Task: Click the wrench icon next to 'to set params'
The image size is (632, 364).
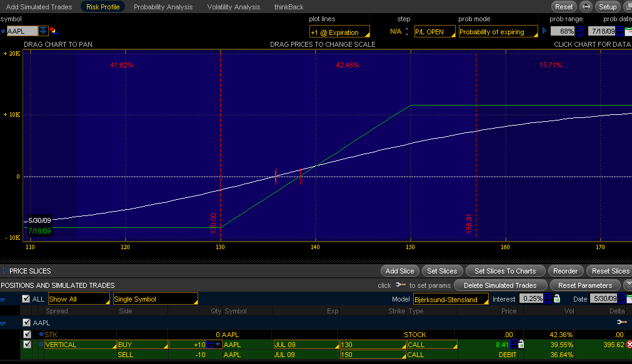Action: click(x=401, y=285)
